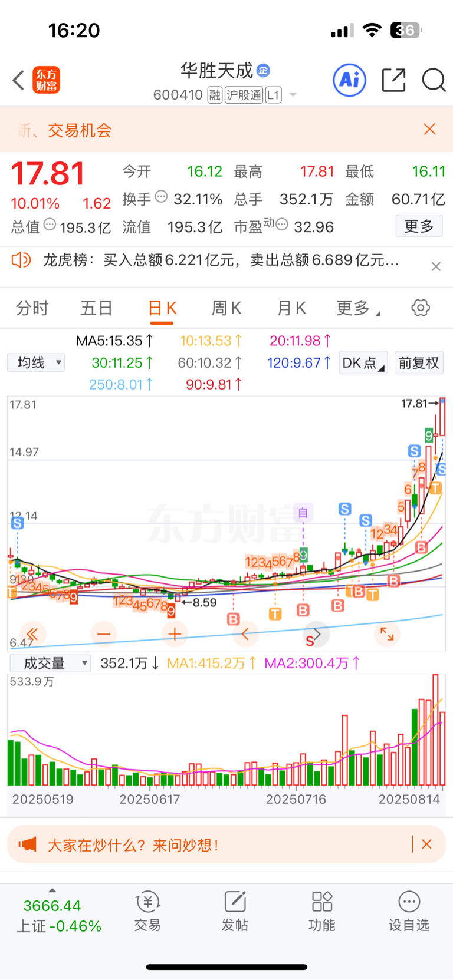Switch to the 五日 tab
This screenshot has height=980, width=453.
97,308
